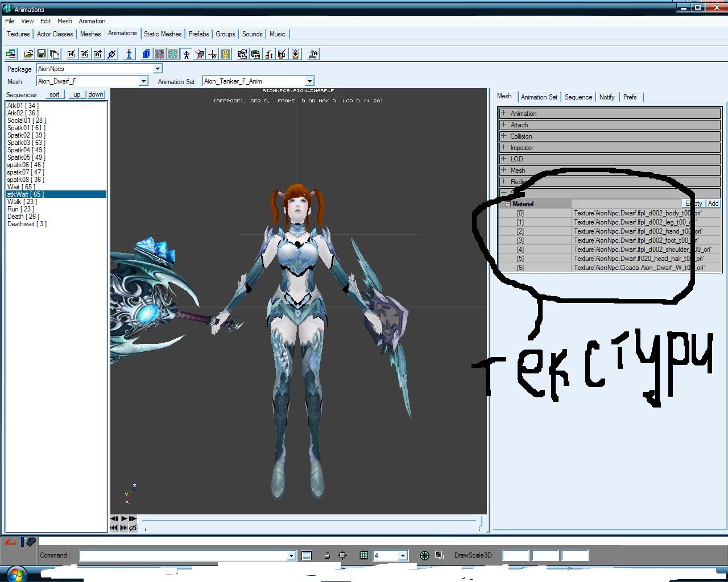Toggle the blue bounding box view icon

(146, 54)
